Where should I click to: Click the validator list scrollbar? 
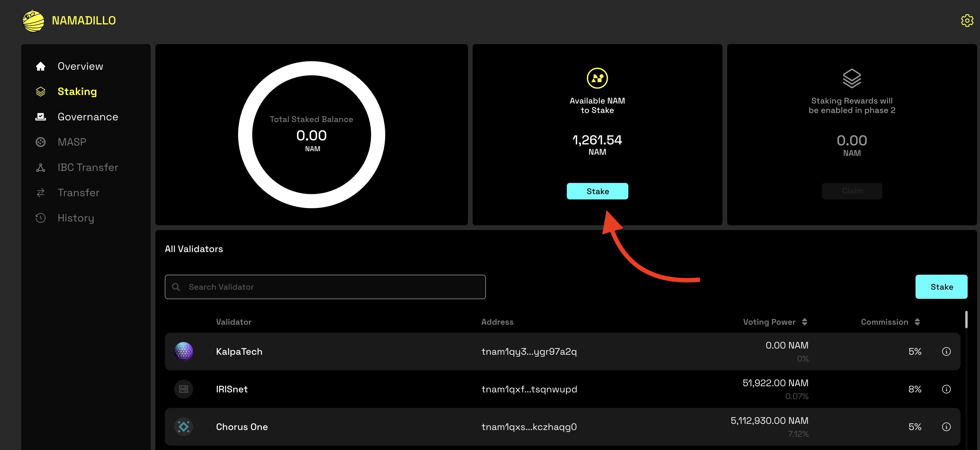point(966,320)
